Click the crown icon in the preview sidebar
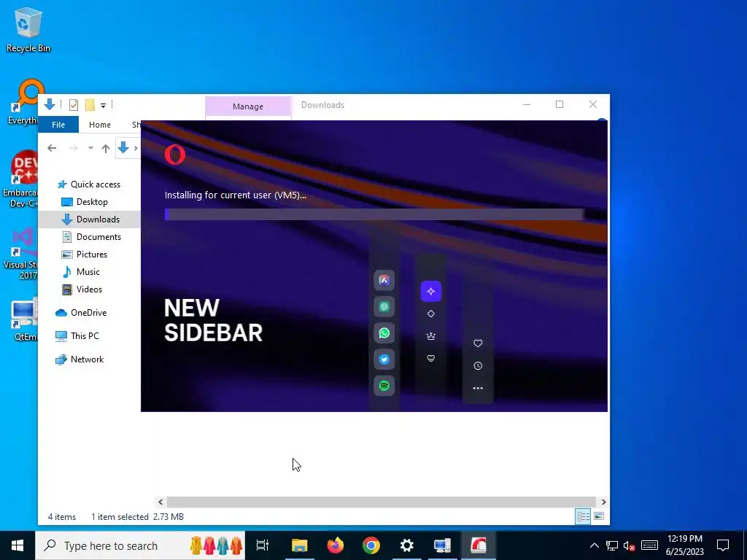747x560 pixels. click(x=430, y=336)
